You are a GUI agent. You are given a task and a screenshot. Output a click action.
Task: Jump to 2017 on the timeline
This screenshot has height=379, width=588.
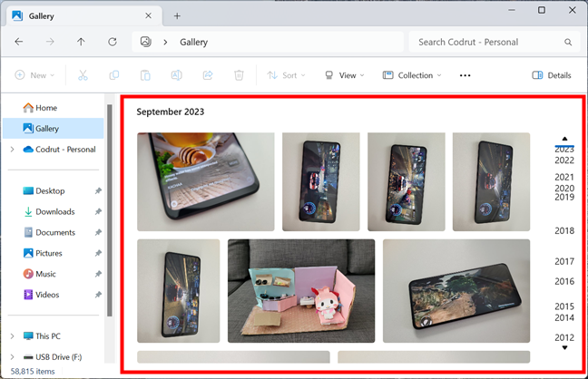(x=564, y=261)
